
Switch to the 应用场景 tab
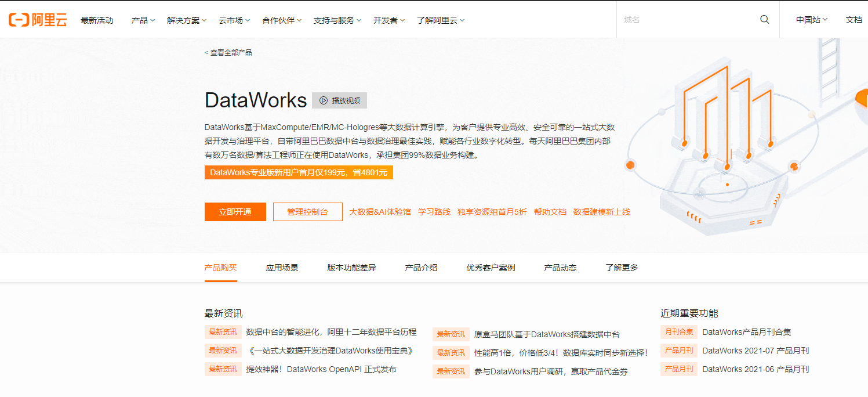pyautogui.click(x=282, y=268)
